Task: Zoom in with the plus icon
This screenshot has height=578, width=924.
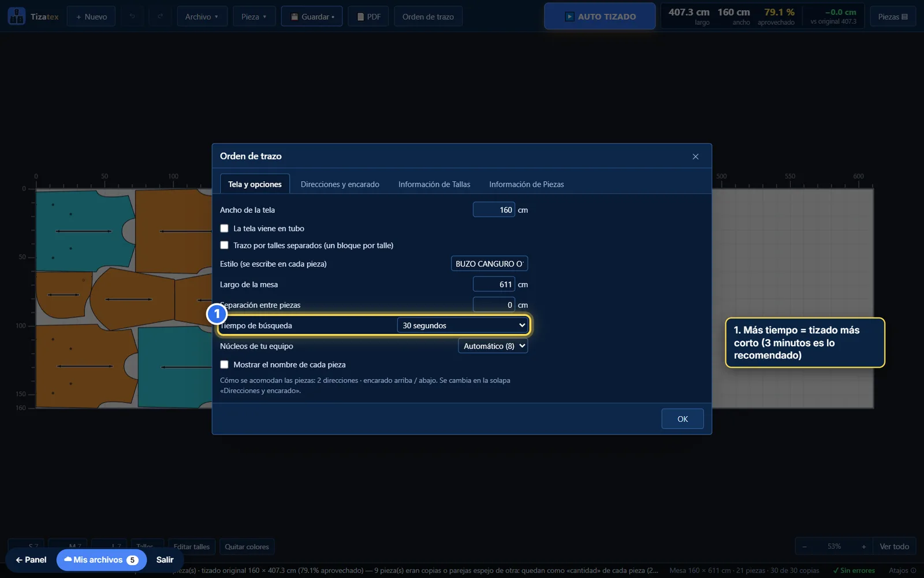Action: tap(863, 546)
